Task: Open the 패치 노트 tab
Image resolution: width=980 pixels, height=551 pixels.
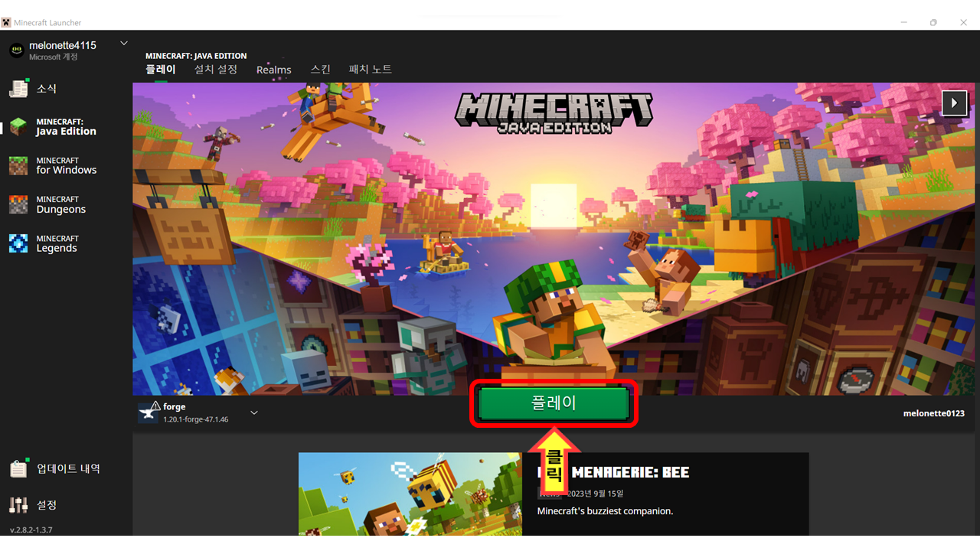Action: 371,70
